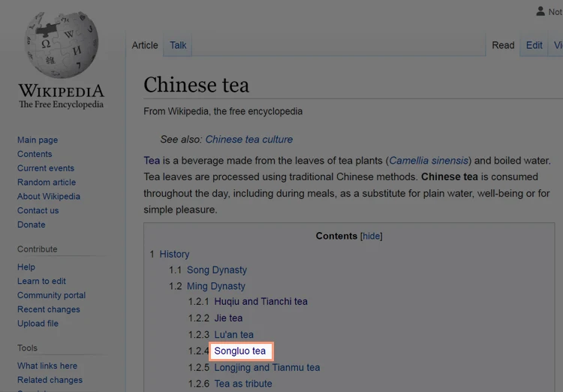This screenshot has height=392, width=563.
Task: Open the Songluo tea section link
Action: point(240,351)
